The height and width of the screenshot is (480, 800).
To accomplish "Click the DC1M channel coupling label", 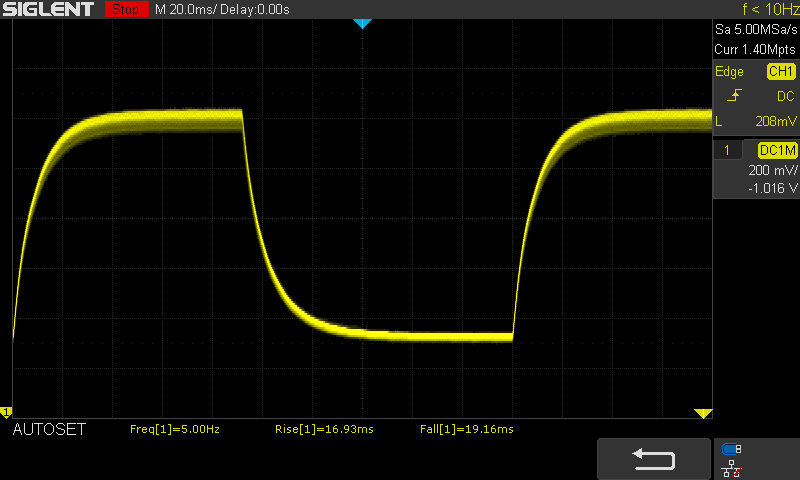I will point(778,150).
